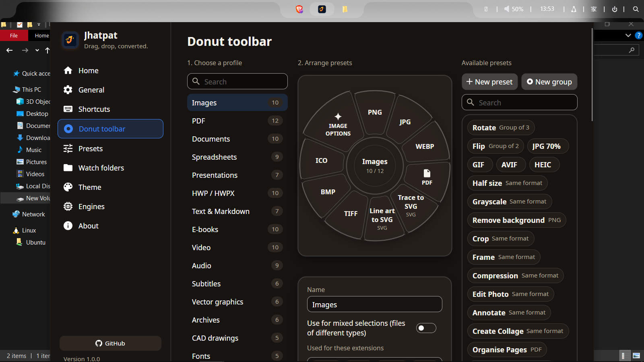Open Presets sliders icon entry
Viewport: 644px width, 362px height.
110,148
